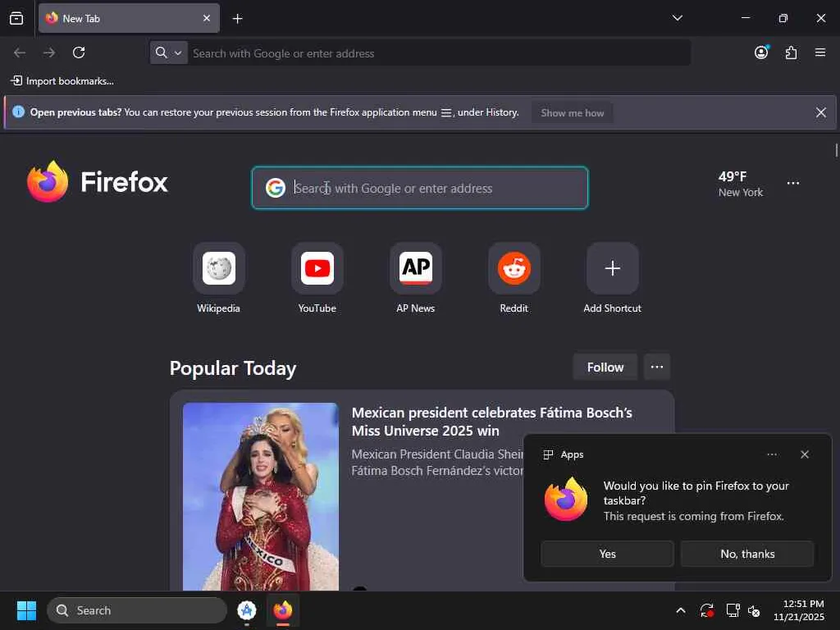Open the clock showing 12:51 PM

799,610
